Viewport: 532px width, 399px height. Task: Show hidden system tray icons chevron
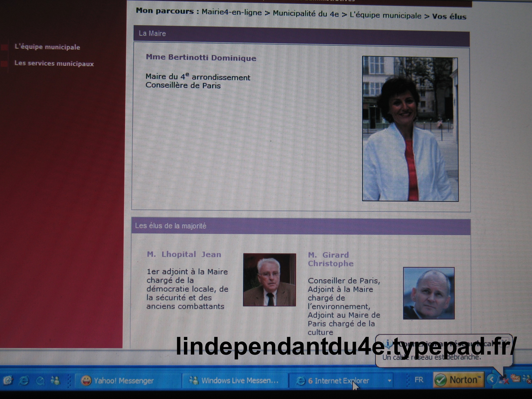[491, 380]
